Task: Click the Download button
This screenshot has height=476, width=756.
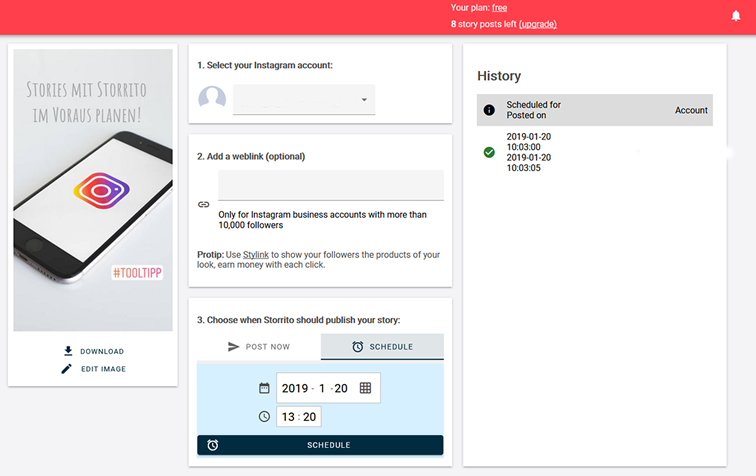Action: (94, 351)
